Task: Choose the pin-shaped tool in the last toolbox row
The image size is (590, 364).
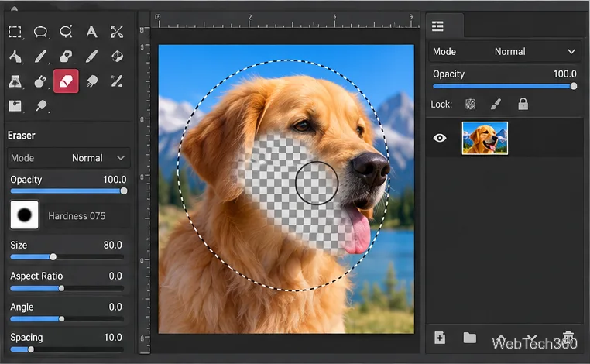Action: (x=41, y=106)
